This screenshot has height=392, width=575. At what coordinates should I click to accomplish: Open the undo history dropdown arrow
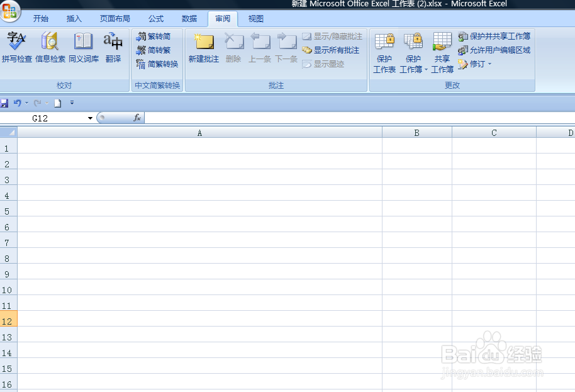[27, 103]
